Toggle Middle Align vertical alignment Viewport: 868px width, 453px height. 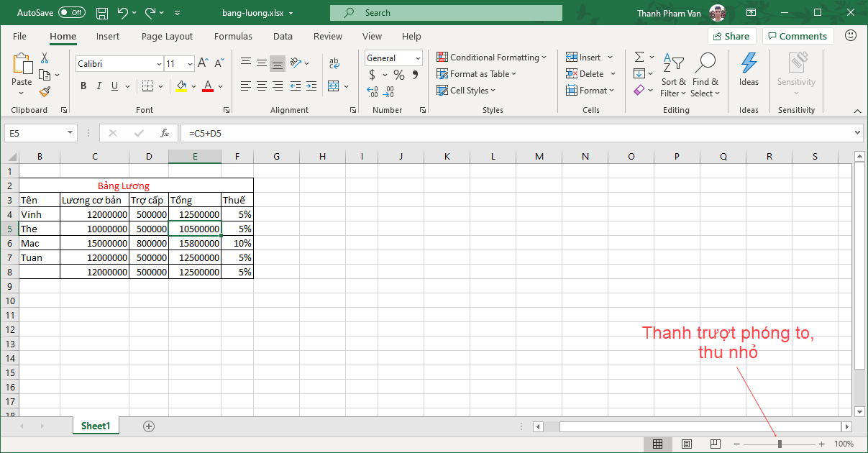262,63
